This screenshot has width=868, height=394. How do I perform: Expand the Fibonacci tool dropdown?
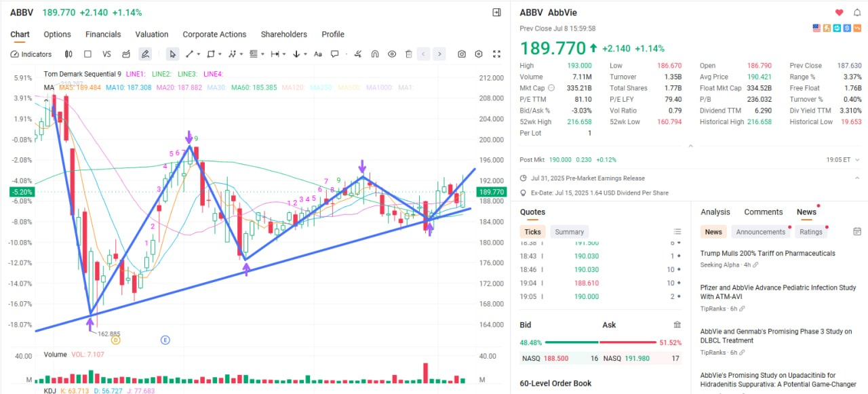pyautogui.click(x=262, y=54)
